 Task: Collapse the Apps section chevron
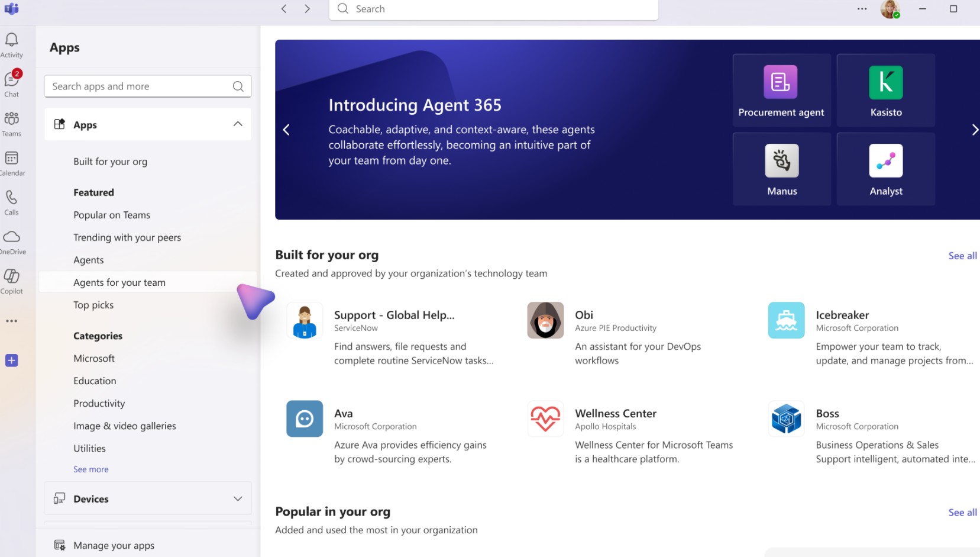pyautogui.click(x=238, y=124)
